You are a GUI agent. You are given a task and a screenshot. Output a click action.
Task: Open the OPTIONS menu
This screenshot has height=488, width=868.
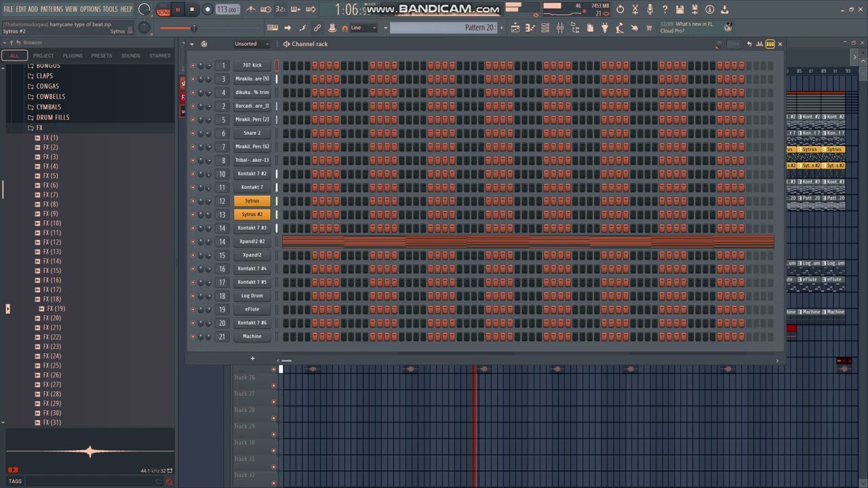(x=90, y=9)
